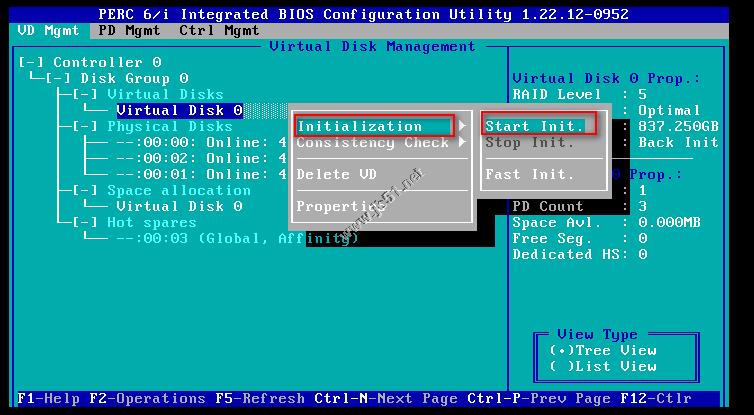Viewport: 754px width, 415px height.
Task: Collapse the Virtual Disks branch
Action: pyautogui.click(x=89, y=94)
